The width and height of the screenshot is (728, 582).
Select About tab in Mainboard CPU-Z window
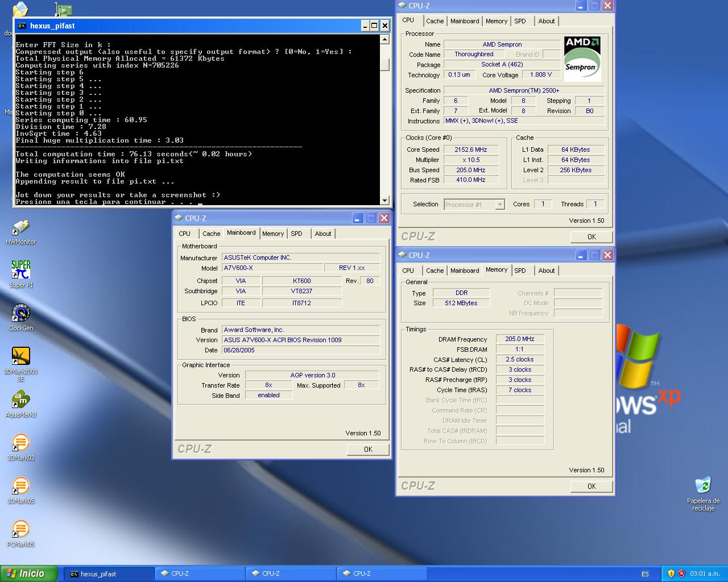coord(323,234)
